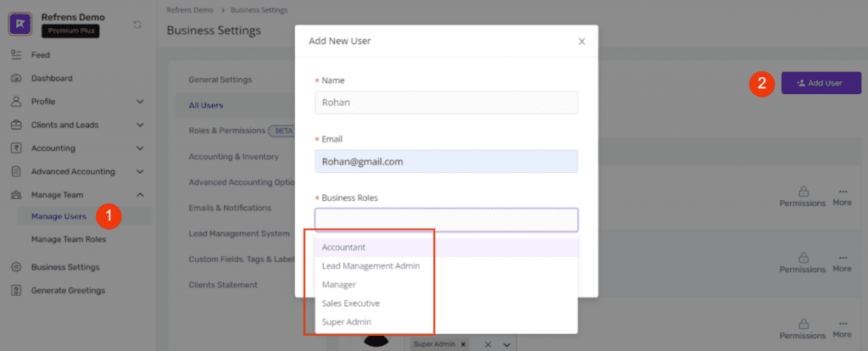
Task: Click the refresh sync icon beside Refrens Demo
Action: pyautogui.click(x=138, y=25)
